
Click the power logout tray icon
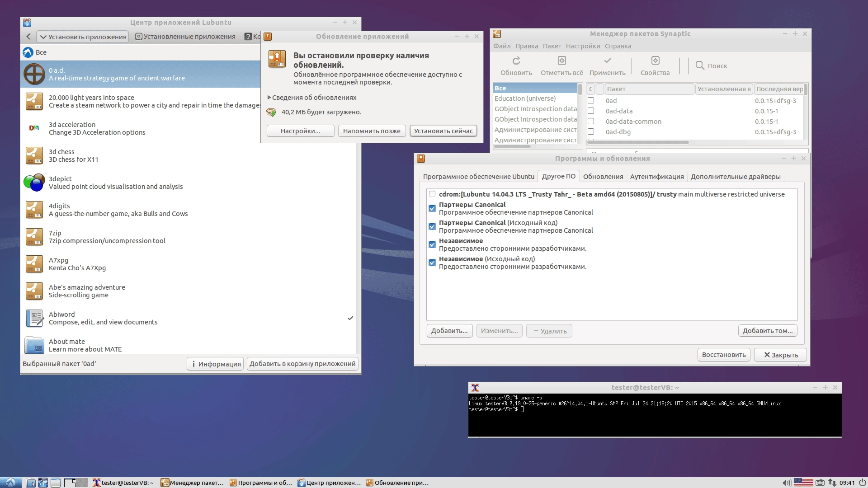(862, 483)
